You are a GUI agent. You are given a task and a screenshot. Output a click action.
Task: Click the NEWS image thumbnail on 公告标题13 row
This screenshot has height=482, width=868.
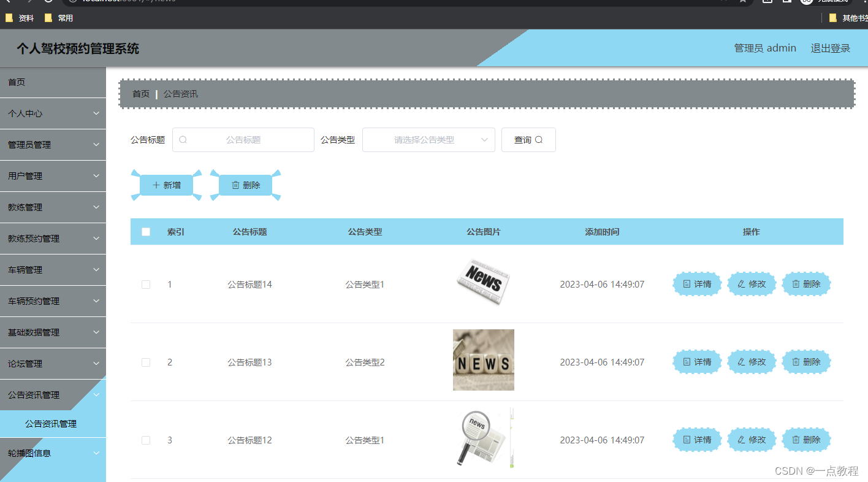[484, 360]
